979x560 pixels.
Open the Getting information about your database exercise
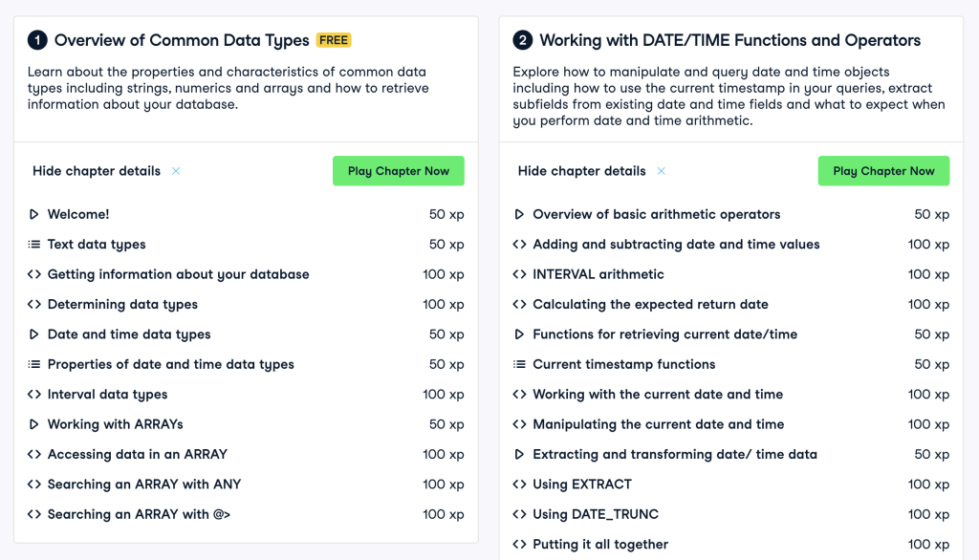(178, 274)
